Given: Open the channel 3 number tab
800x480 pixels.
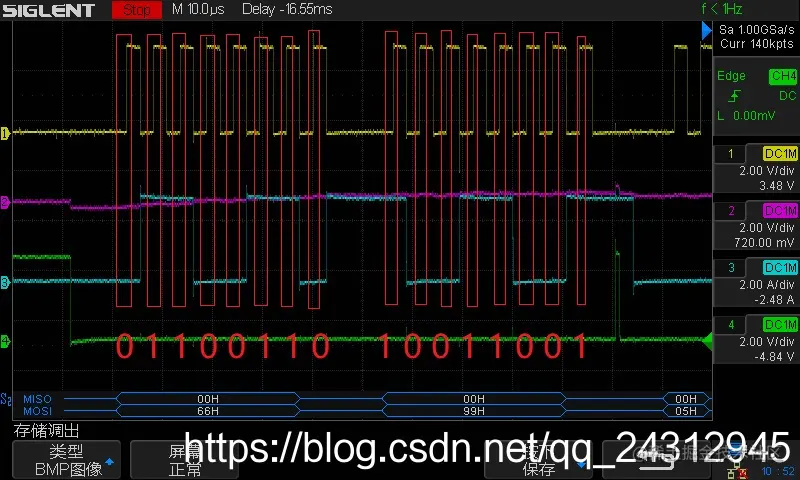Looking at the screenshot, I should point(731,267).
